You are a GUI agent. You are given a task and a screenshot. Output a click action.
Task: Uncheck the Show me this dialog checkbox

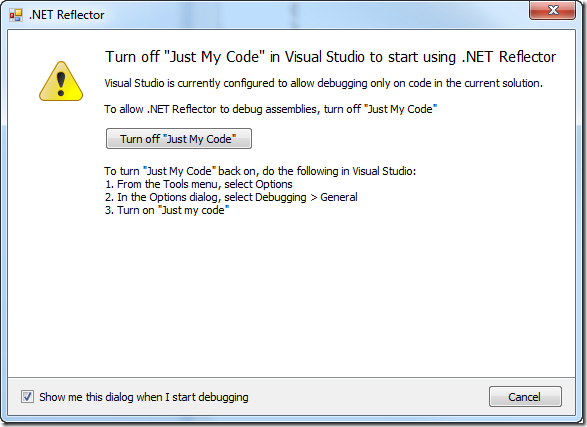[x=27, y=397]
